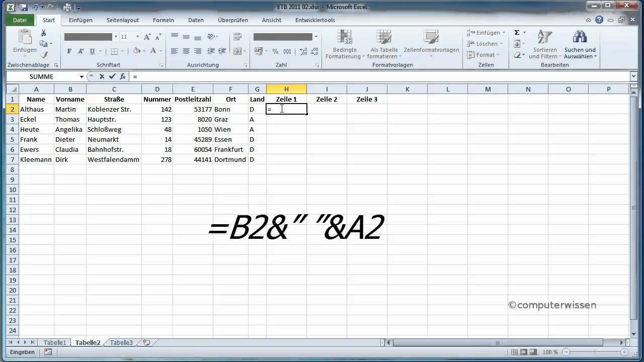
Task: Apply percent style format
Action: coord(275,51)
